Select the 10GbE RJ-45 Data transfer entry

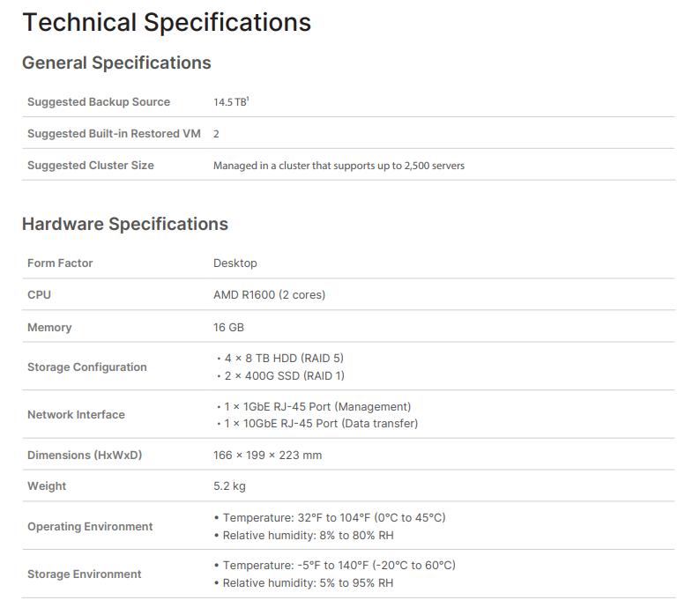pos(320,424)
